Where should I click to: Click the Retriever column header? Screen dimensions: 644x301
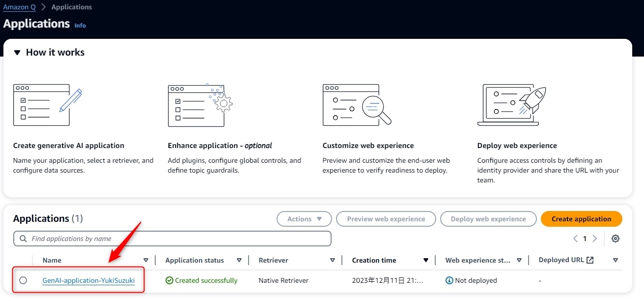pyautogui.click(x=274, y=260)
